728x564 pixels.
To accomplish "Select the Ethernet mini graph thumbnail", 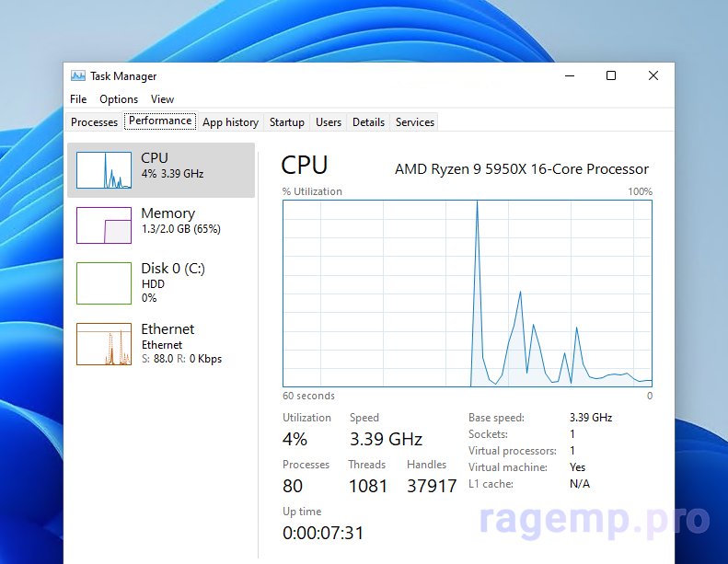I will pyautogui.click(x=104, y=344).
